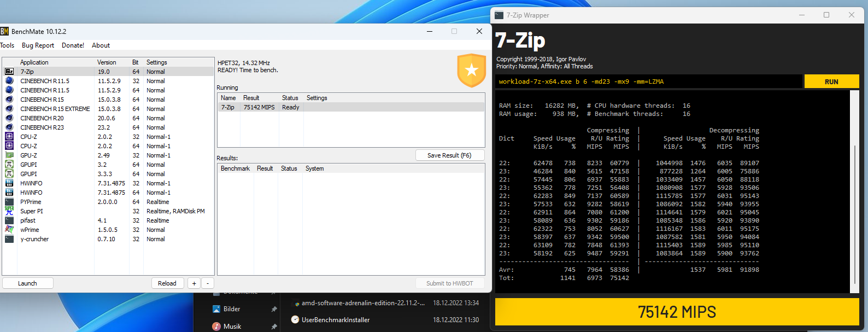Click the UserBenchmarkInstaller file icon
The width and height of the screenshot is (868, 332).
coord(295,320)
